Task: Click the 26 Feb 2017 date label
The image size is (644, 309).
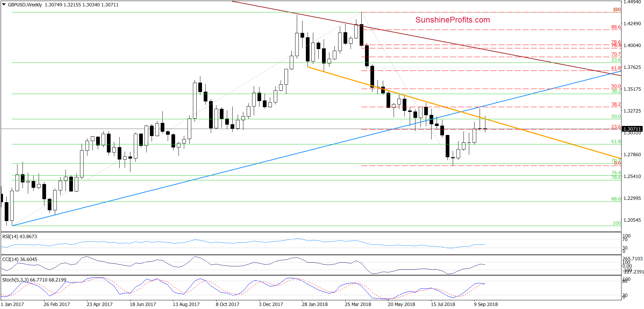Action: coord(57,304)
